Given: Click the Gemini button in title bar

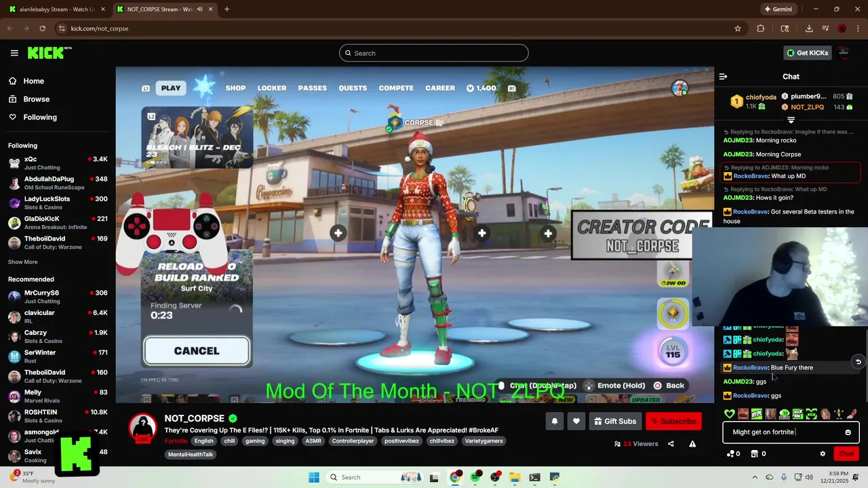Looking at the screenshot, I should pyautogui.click(x=778, y=9).
